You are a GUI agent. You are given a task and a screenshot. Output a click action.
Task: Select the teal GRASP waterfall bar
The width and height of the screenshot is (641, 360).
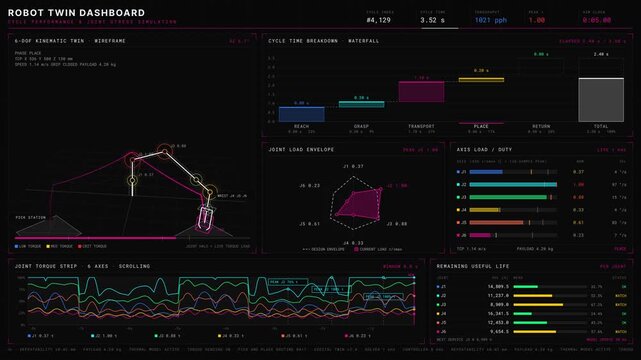361,104
